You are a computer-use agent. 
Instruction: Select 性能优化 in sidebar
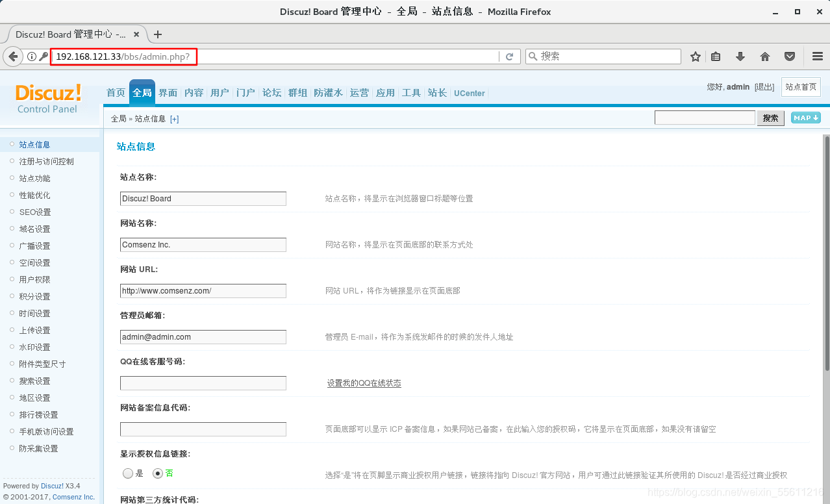(35, 195)
